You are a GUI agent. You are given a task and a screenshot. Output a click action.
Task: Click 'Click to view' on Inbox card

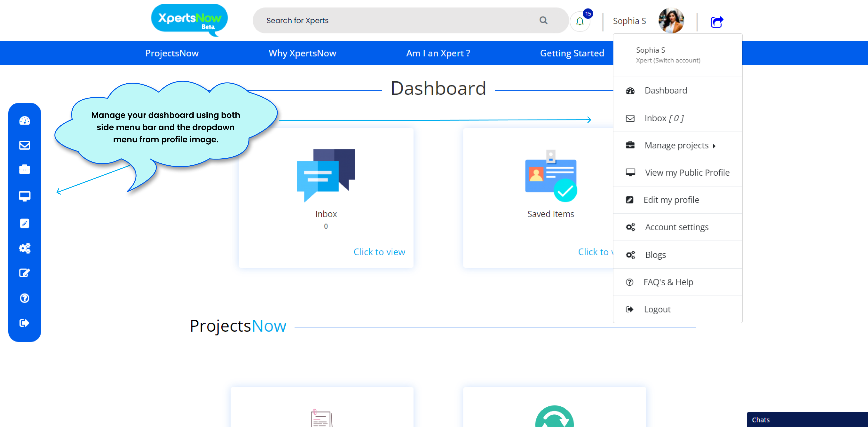pos(379,252)
